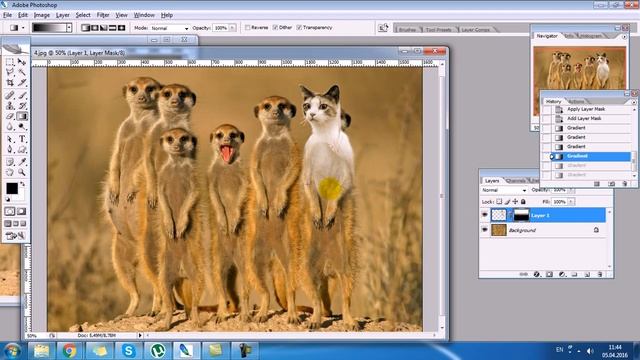Select the Eraser tool
Screen dimensions: 640x360
pos(10,116)
